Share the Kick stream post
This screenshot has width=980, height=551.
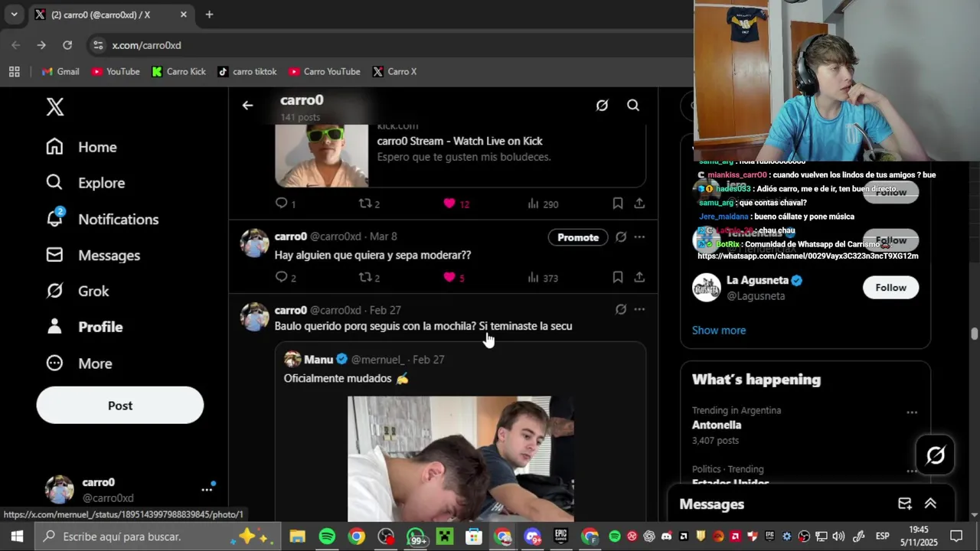click(x=639, y=204)
